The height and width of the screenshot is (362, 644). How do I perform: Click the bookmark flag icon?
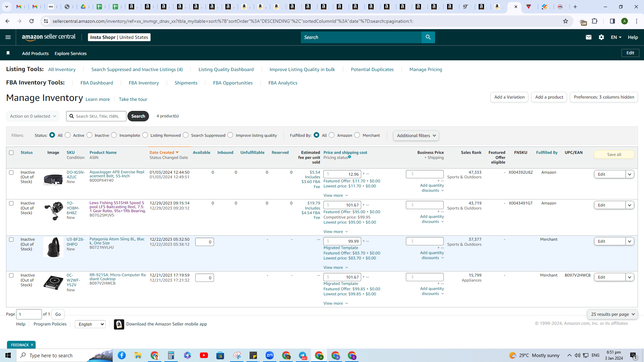(8, 53)
